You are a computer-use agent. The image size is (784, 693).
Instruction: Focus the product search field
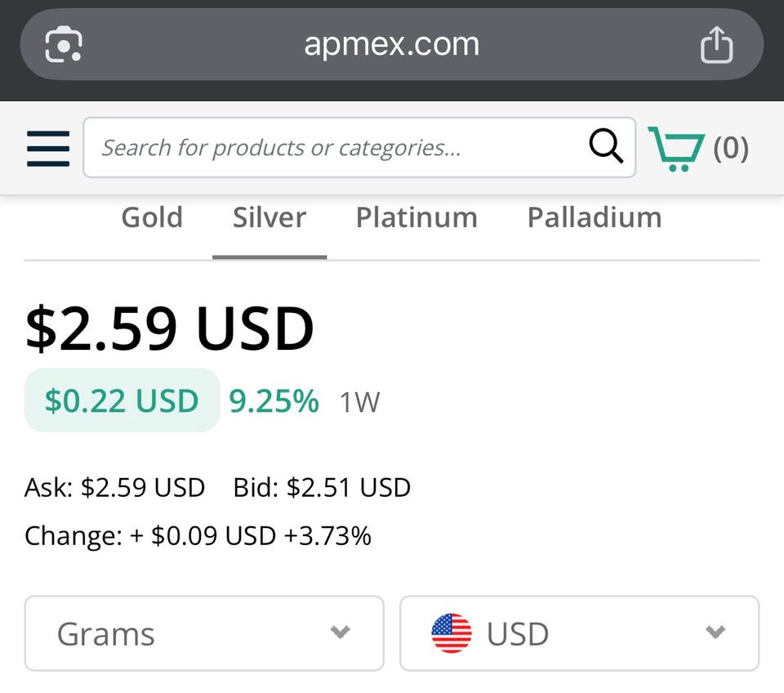pos(335,148)
